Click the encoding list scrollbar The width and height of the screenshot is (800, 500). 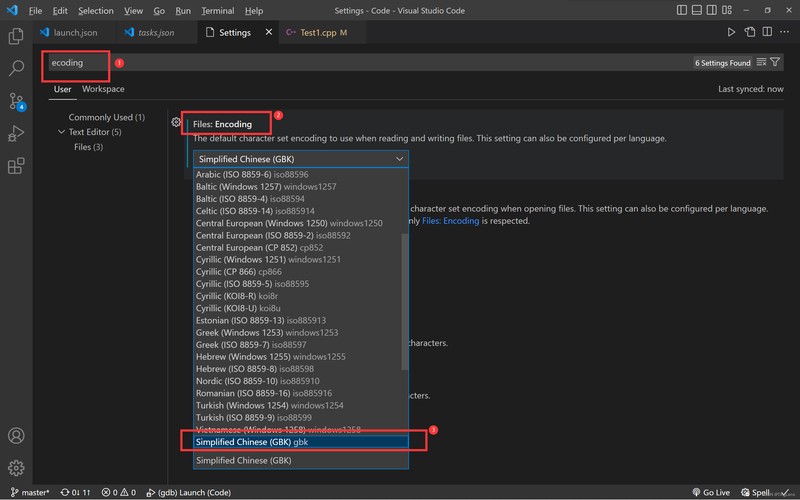click(x=405, y=302)
